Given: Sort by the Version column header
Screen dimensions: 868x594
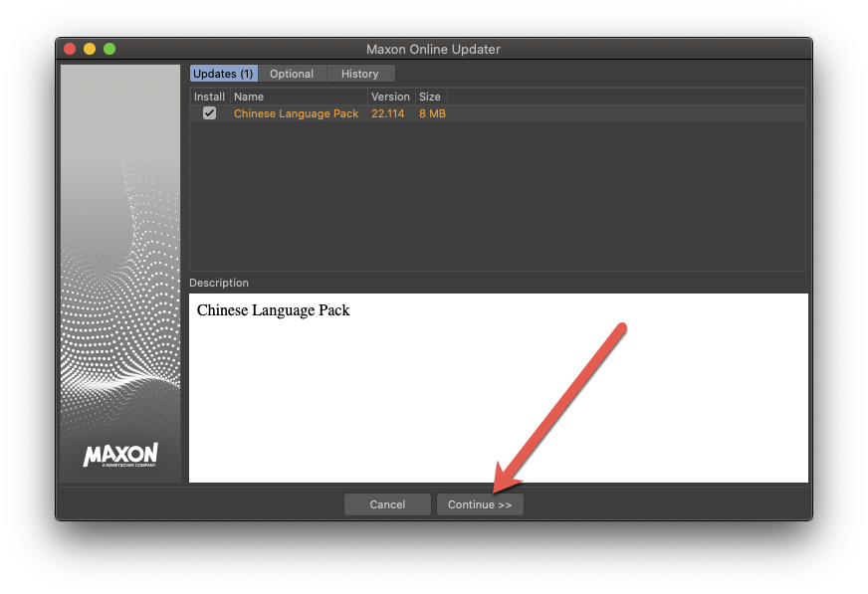Looking at the screenshot, I should [x=391, y=97].
